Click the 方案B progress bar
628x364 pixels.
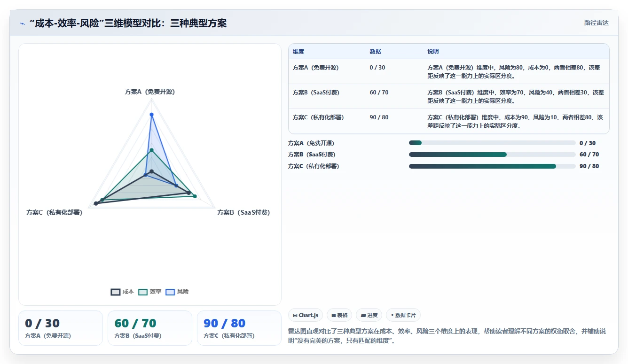pos(492,155)
